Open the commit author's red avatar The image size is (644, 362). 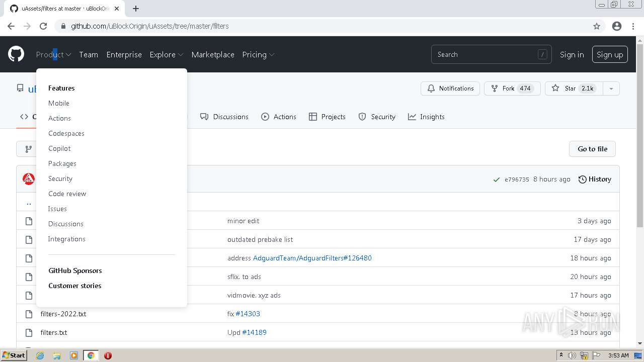click(x=29, y=179)
